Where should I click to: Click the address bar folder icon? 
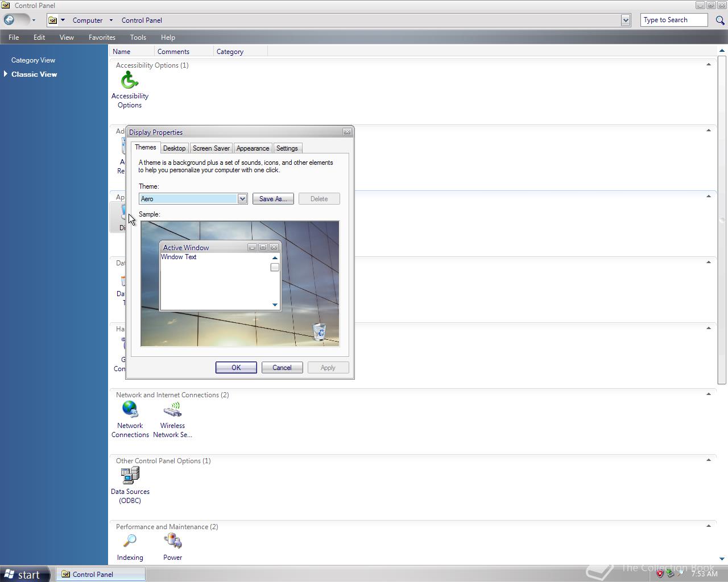(52, 20)
